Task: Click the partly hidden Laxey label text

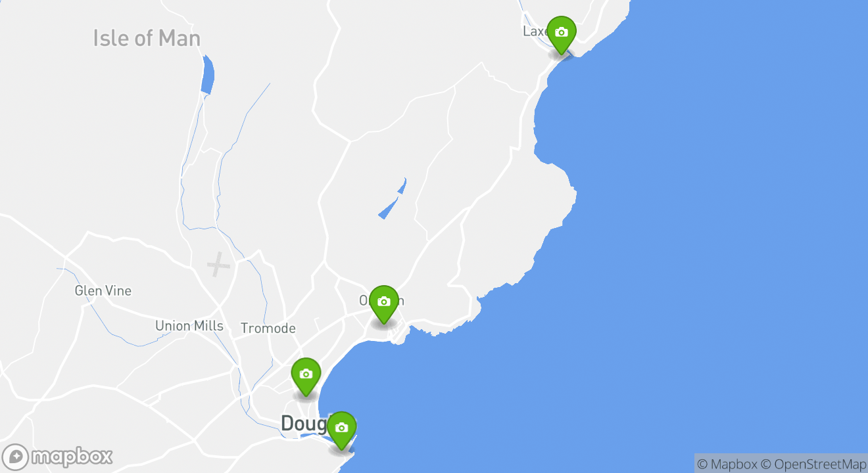Action: coord(535,32)
